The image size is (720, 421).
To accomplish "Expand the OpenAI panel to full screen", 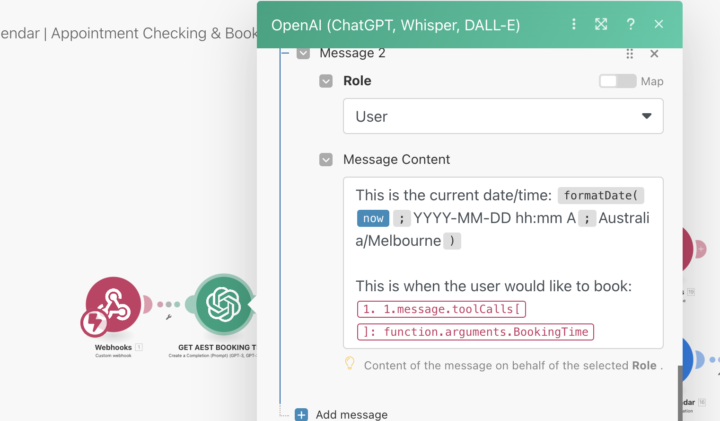I will coord(601,24).
